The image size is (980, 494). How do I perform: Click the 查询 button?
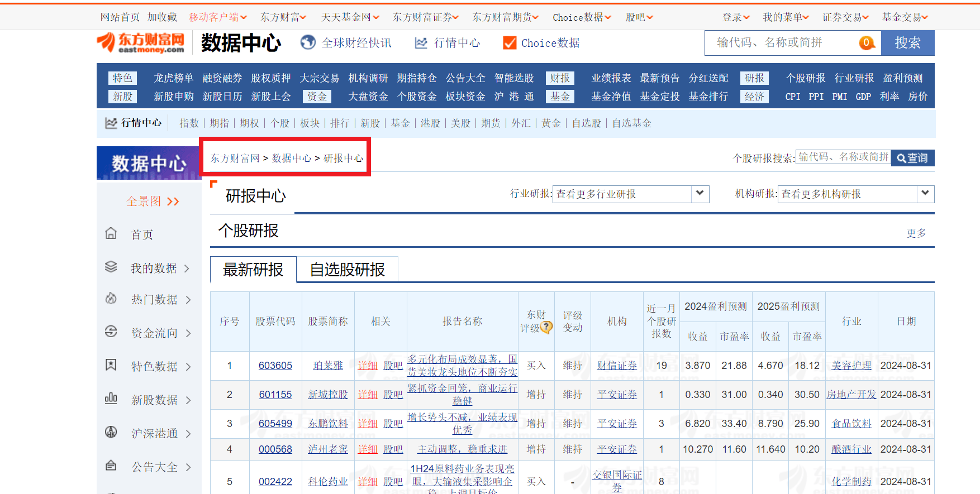[x=912, y=158]
